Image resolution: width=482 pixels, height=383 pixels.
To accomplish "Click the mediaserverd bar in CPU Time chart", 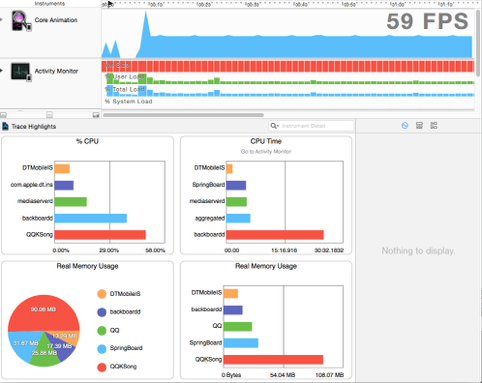I will click(236, 202).
